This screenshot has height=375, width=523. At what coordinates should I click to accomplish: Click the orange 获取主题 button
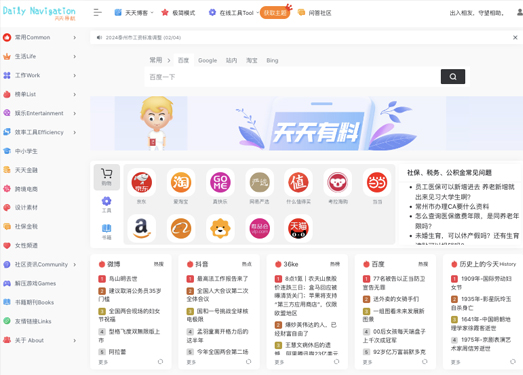[x=275, y=13]
